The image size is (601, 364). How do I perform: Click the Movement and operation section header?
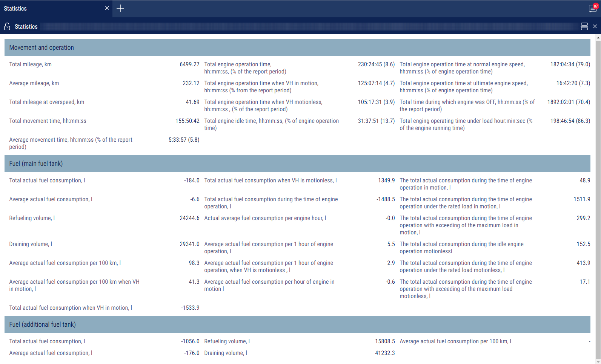297,47
